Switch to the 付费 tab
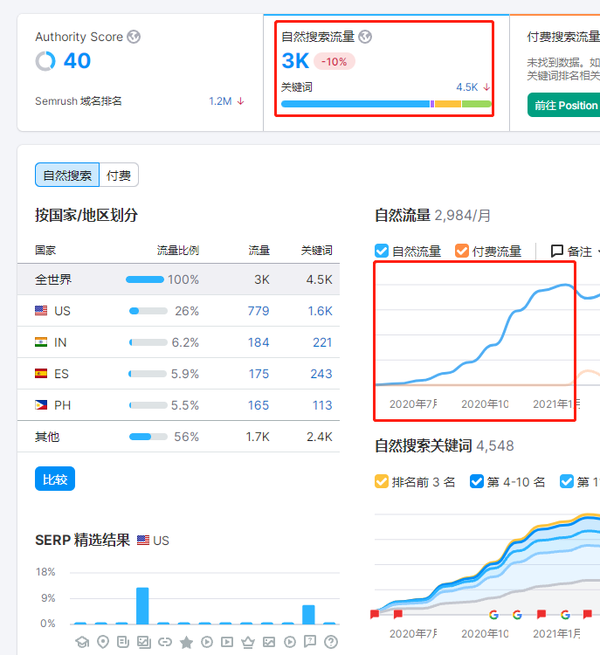Viewport: 600px width, 655px height. pos(119,175)
